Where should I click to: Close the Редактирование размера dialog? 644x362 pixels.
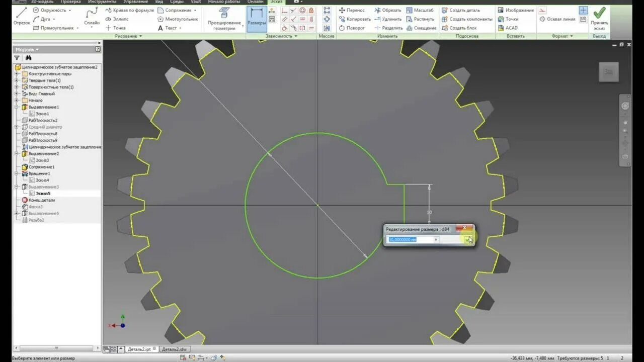pos(465,228)
